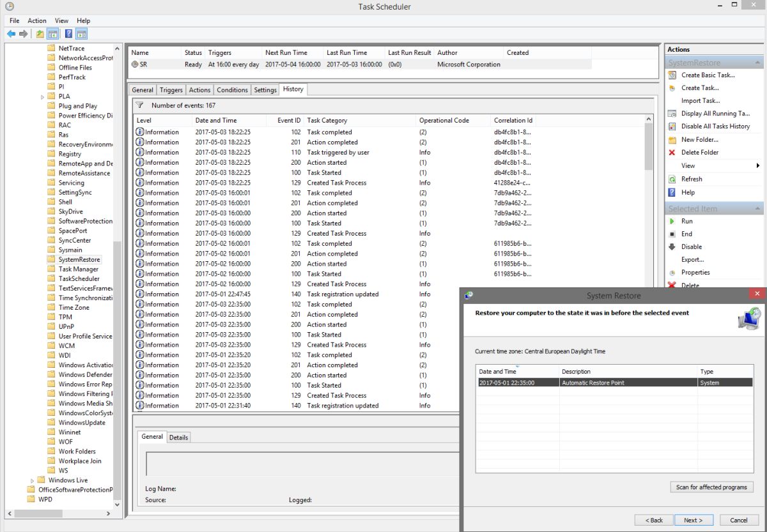The width and height of the screenshot is (767, 532).
Task: Click the blue Help question-mark toolbar icon
Action: pyautogui.click(x=68, y=33)
